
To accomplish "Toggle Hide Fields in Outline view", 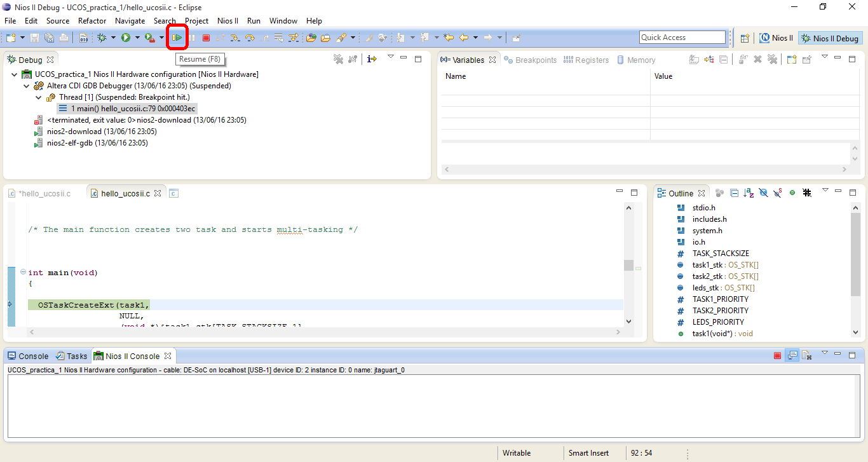I will (x=763, y=193).
